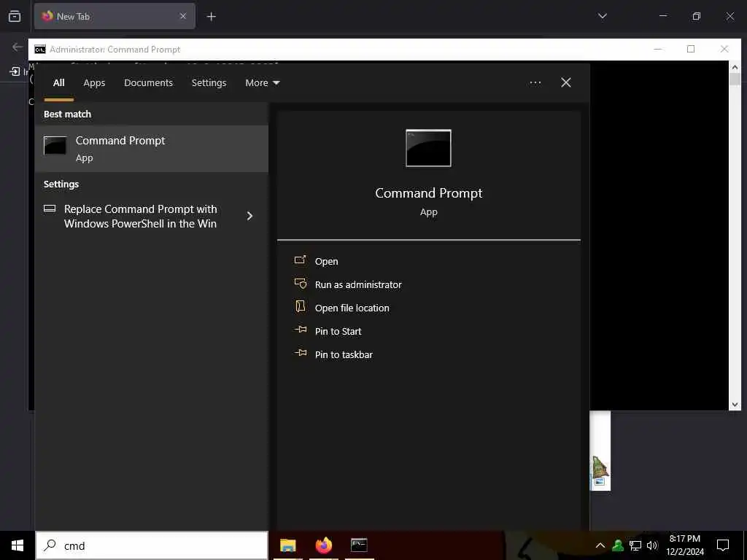
Task: Open the notification action center
Action: [x=723, y=545]
